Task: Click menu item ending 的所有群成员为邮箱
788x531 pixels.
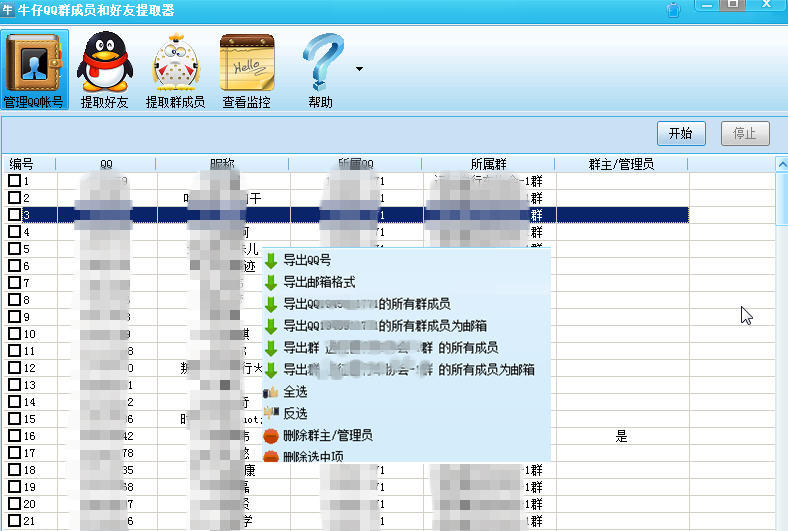Action: click(x=385, y=326)
